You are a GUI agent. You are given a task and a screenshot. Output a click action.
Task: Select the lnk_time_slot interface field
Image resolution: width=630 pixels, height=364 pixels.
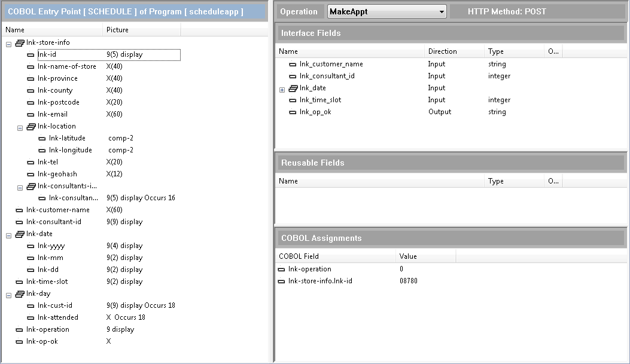pos(320,100)
